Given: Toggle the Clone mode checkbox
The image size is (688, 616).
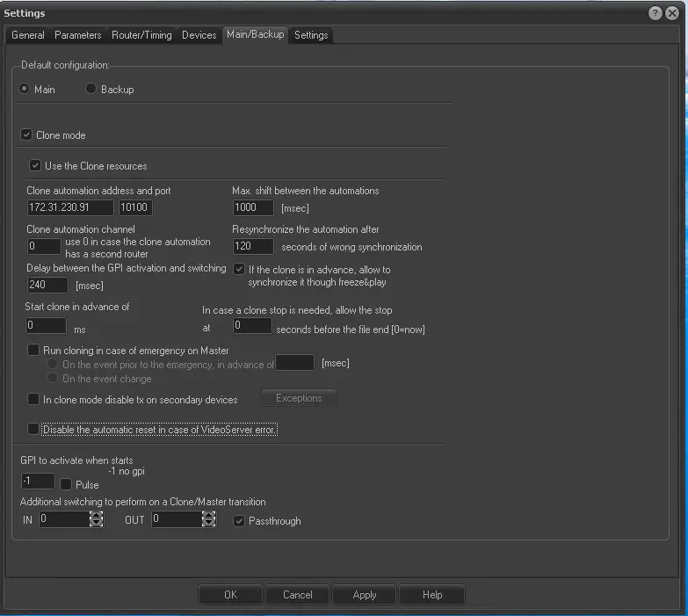Looking at the screenshot, I should [26, 135].
